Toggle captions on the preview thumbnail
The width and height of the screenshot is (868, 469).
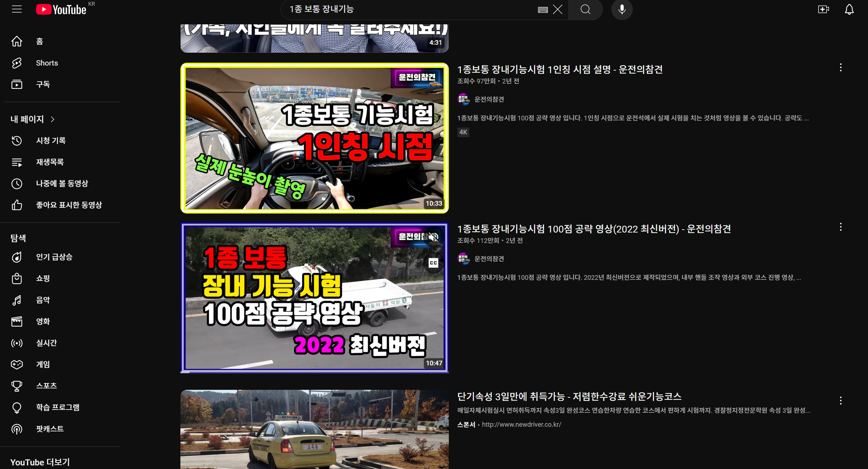(x=433, y=263)
